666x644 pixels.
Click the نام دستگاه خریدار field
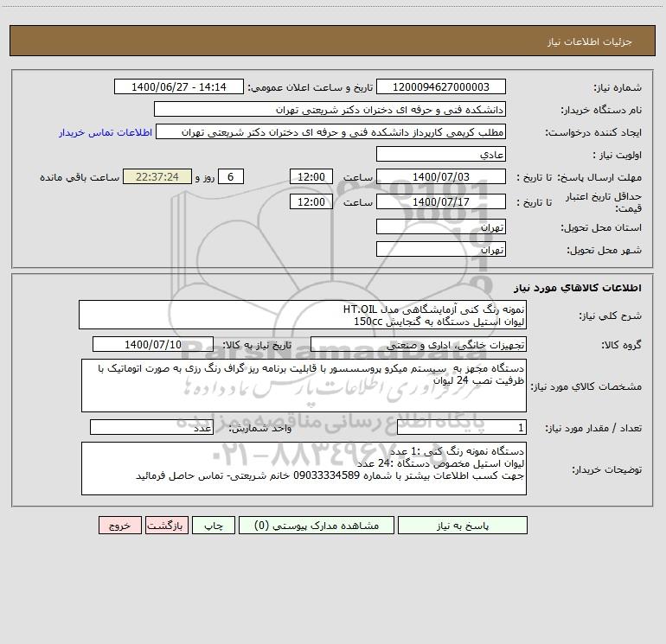[330, 109]
